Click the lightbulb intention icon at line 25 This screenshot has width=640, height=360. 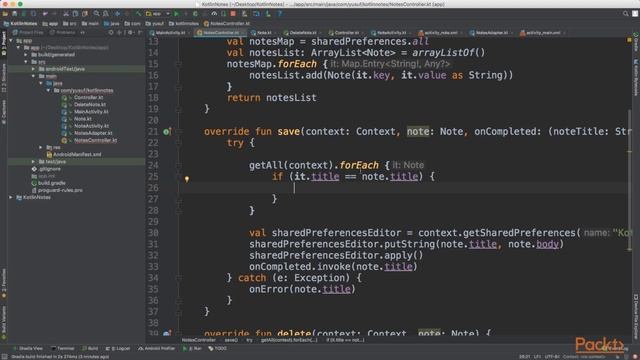pos(187,179)
